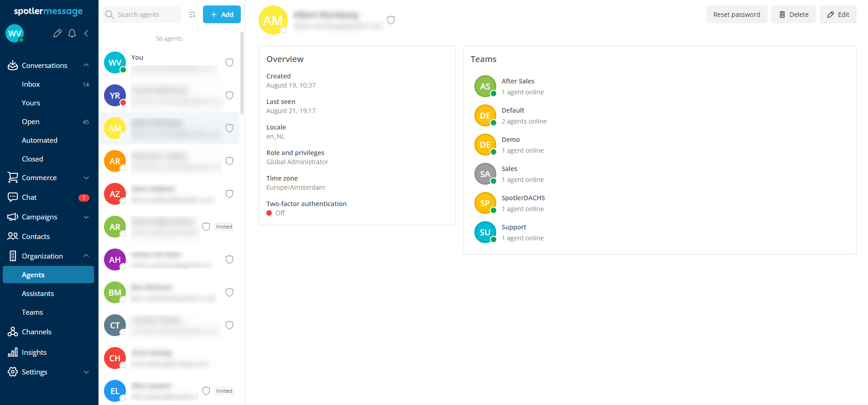868x405 pixels.
Task: Open Channels from the sidebar
Action: coord(36,332)
